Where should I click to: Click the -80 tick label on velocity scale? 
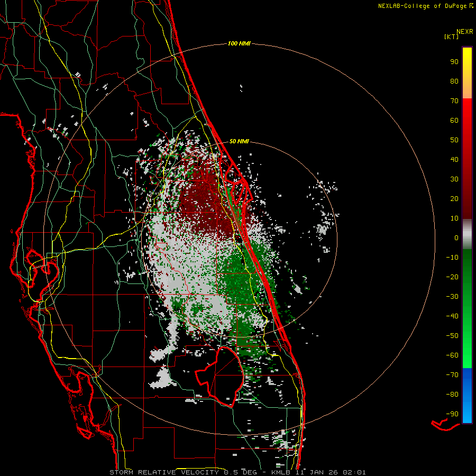(452, 395)
